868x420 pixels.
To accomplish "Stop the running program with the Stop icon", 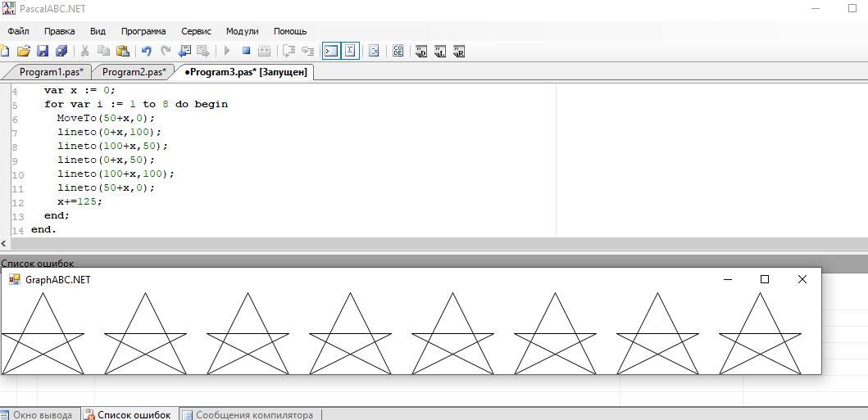I will (x=247, y=51).
